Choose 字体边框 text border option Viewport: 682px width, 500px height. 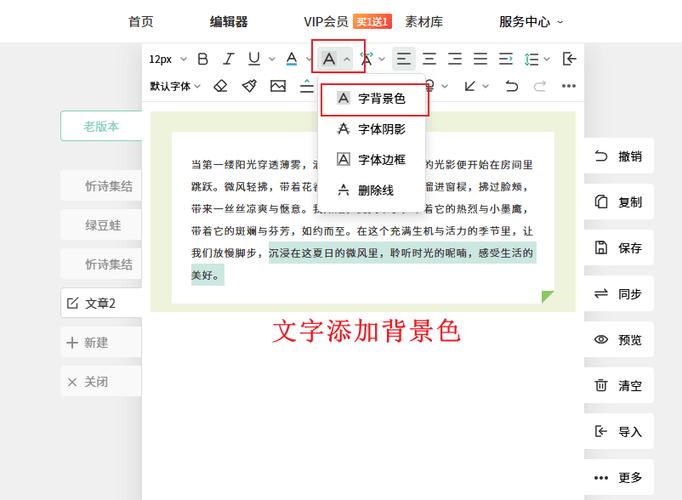372,160
